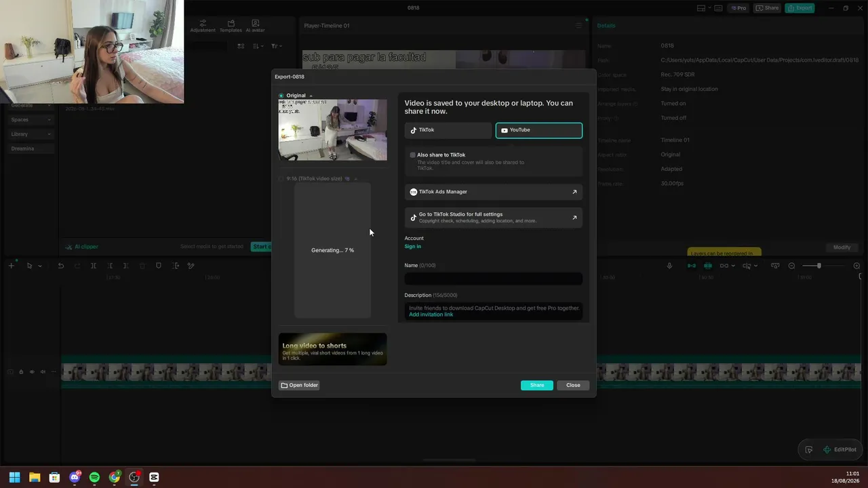The width and height of the screenshot is (868, 488).
Task: Open the Details tab in right panel
Action: (x=606, y=26)
